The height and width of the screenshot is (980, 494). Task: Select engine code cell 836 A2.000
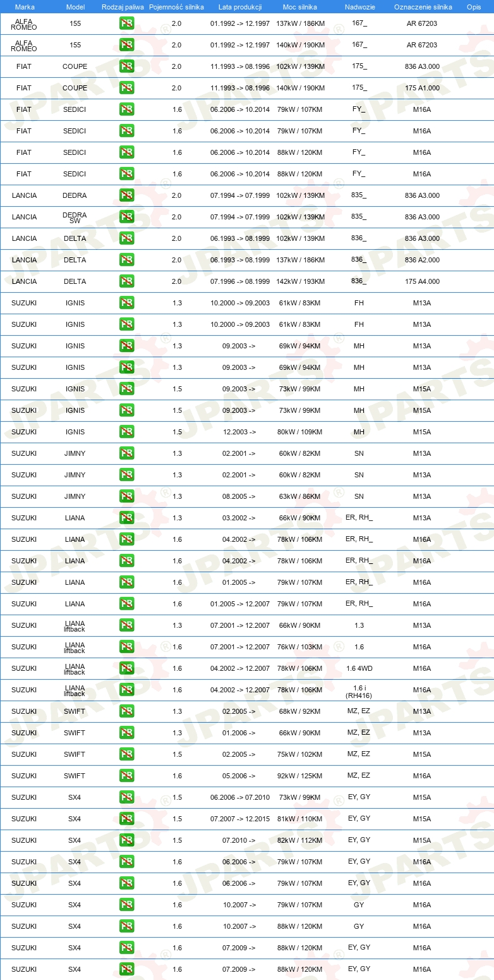pos(422,260)
